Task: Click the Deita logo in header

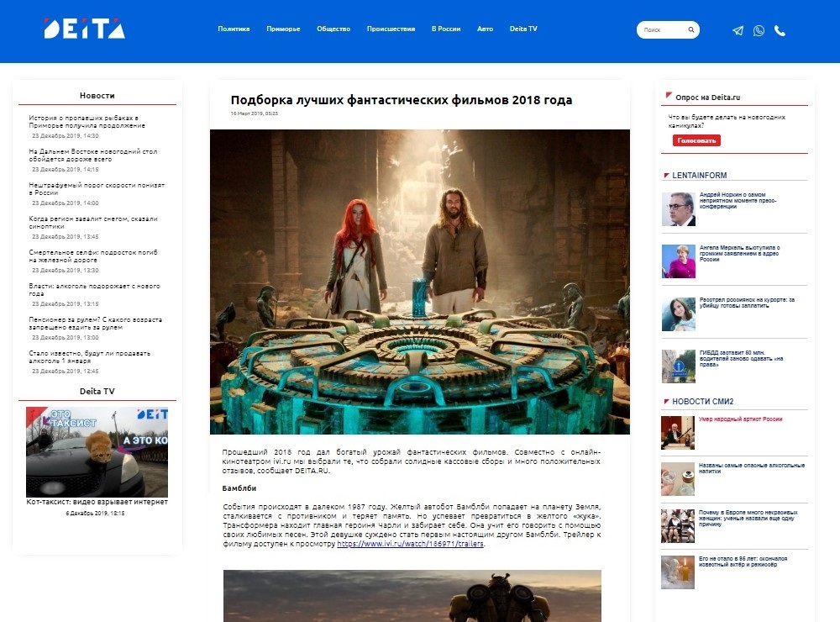Action: click(x=84, y=29)
